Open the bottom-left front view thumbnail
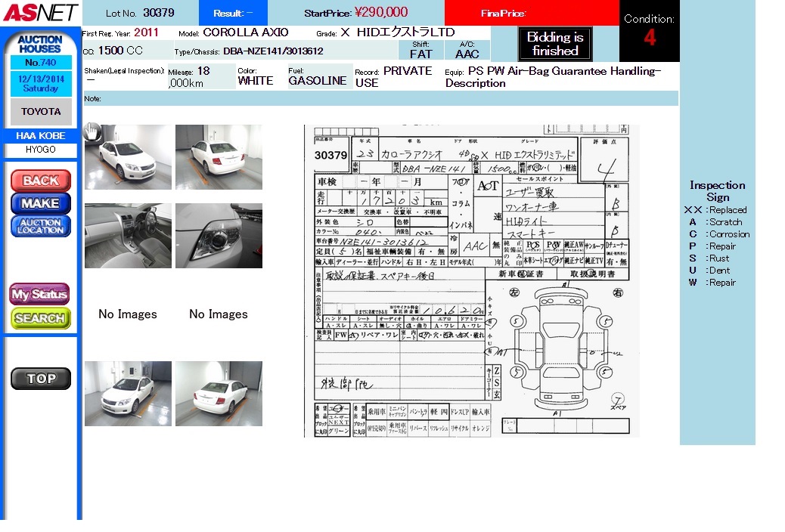Viewport: 785px width, 532px height. pos(128,393)
